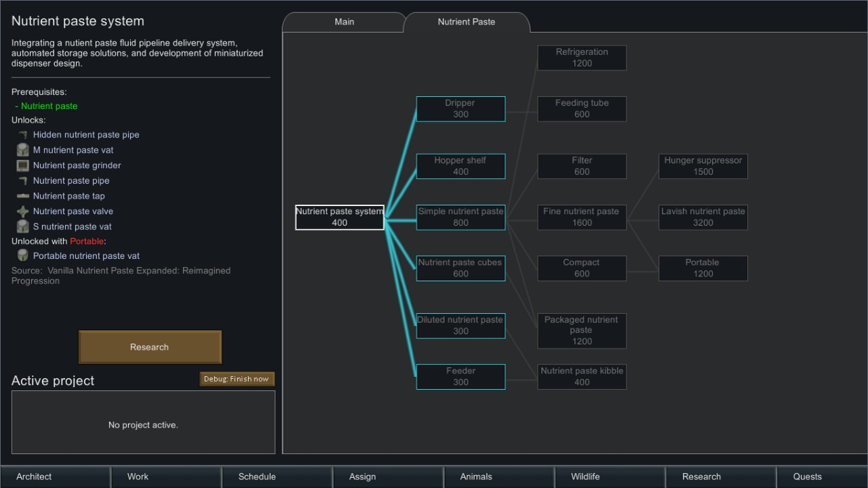Select the Nutrient Paste research tab
This screenshot has height=488, width=868.
click(467, 22)
